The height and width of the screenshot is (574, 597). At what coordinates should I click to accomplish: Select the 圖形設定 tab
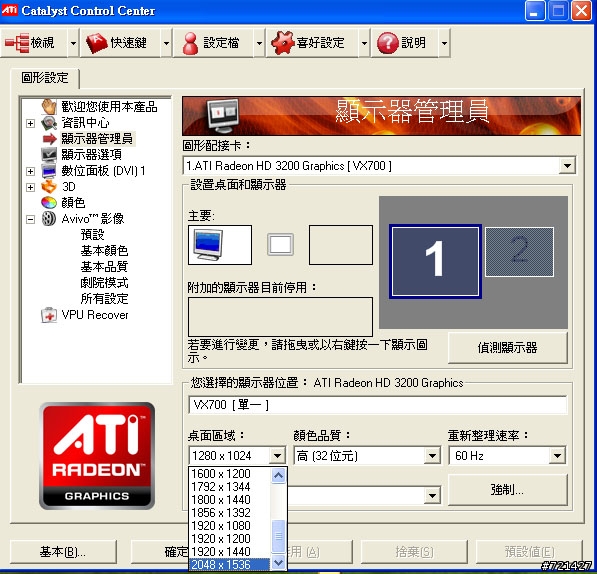45,78
